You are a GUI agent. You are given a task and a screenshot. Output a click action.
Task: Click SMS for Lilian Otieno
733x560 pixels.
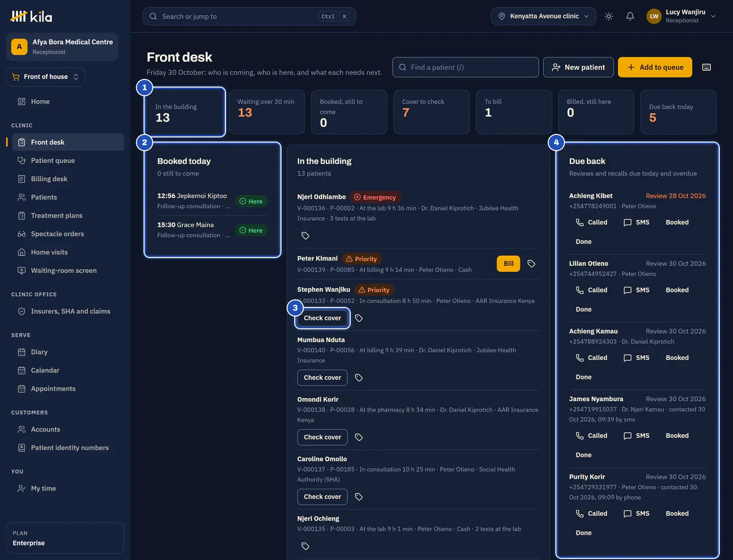point(636,290)
